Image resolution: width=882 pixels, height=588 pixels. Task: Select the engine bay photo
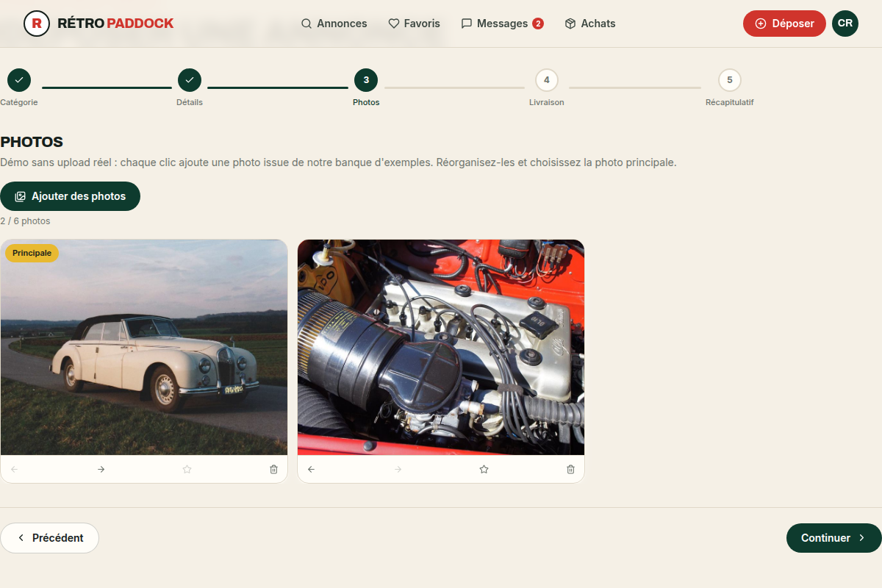pyautogui.click(x=441, y=347)
